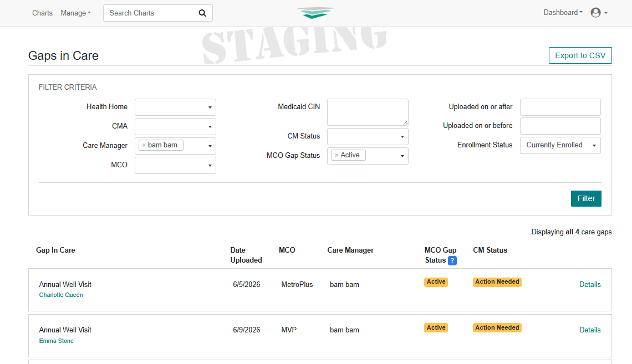The width and height of the screenshot is (632, 364).
Task: Click the 'MVP' MCO cell
Action: 289,330
